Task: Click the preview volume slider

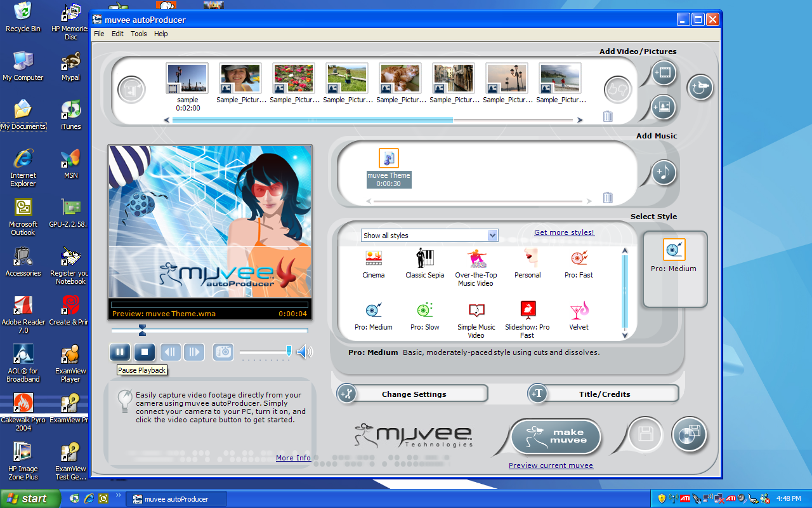Action: (265, 352)
